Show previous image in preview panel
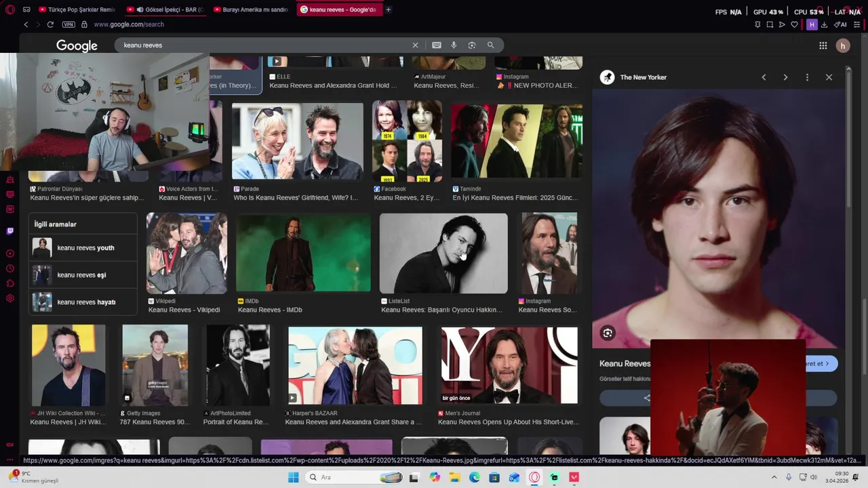The width and height of the screenshot is (868, 488). pyautogui.click(x=764, y=77)
